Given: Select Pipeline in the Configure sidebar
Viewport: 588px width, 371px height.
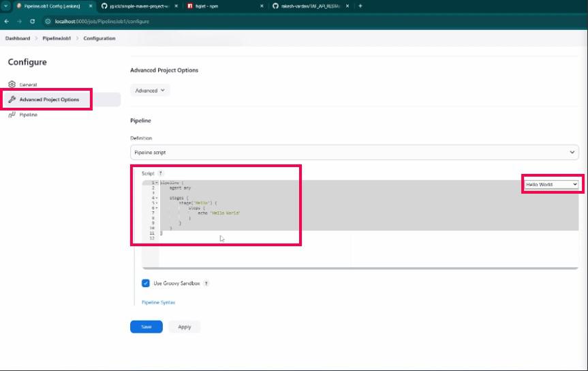Looking at the screenshot, I should 28,115.
